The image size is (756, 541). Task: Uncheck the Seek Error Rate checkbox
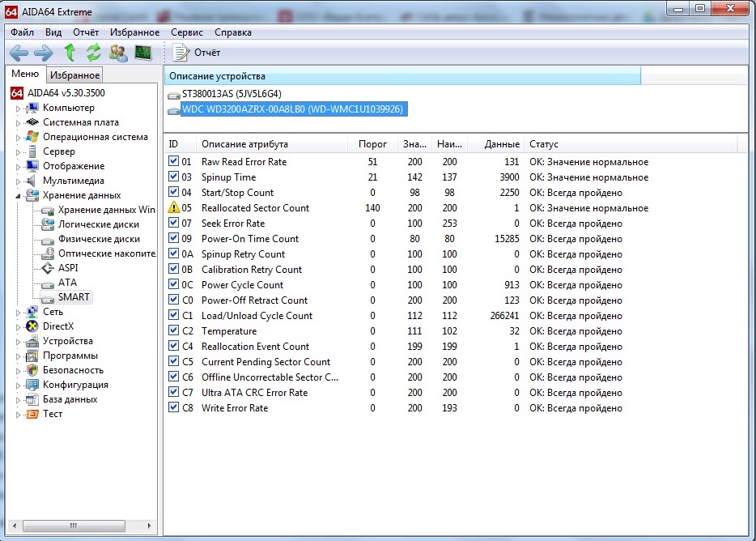[173, 223]
